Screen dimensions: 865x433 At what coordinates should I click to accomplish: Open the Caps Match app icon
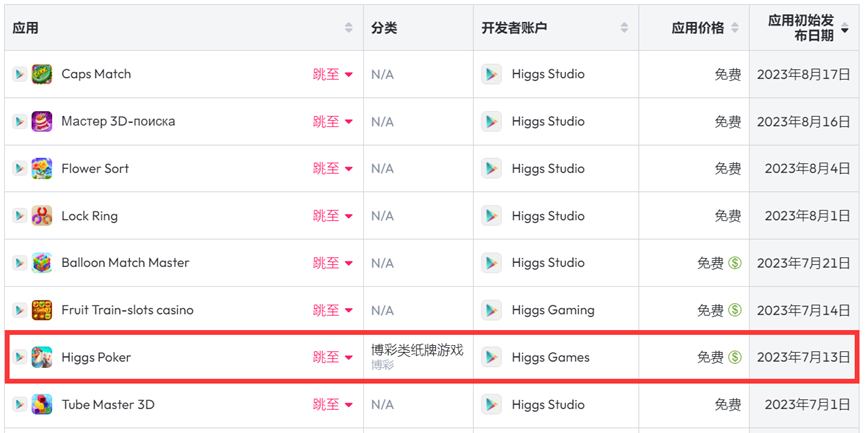tap(42, 74)
